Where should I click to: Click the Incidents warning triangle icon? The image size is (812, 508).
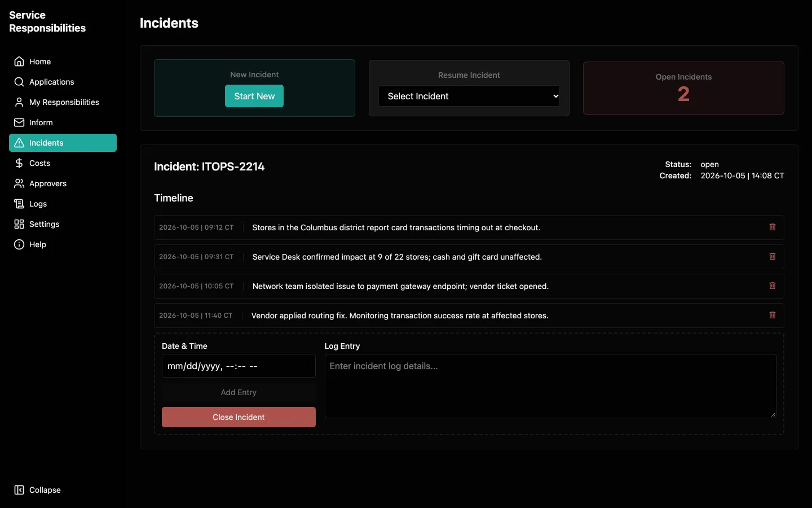point(19,143)
